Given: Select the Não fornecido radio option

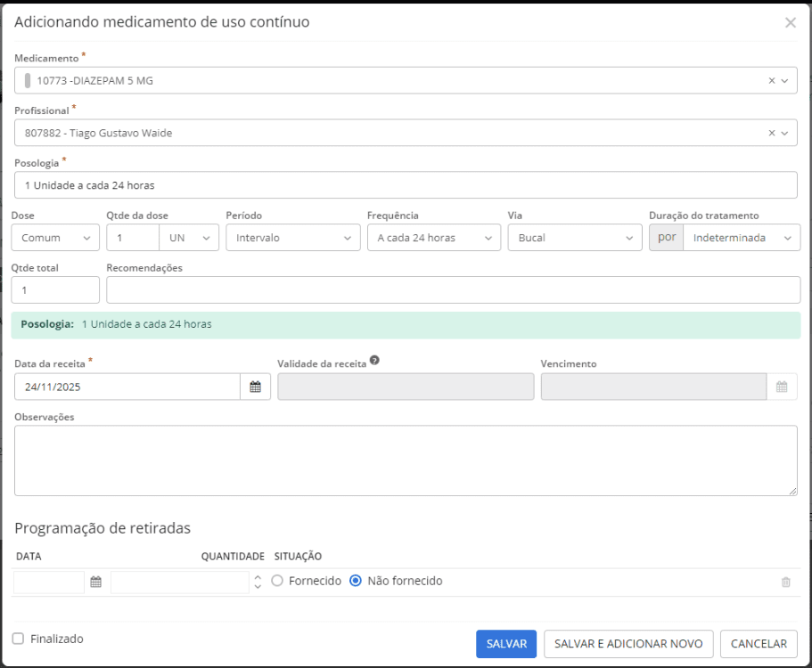Looking at the screenshot, I should [356, 581].
